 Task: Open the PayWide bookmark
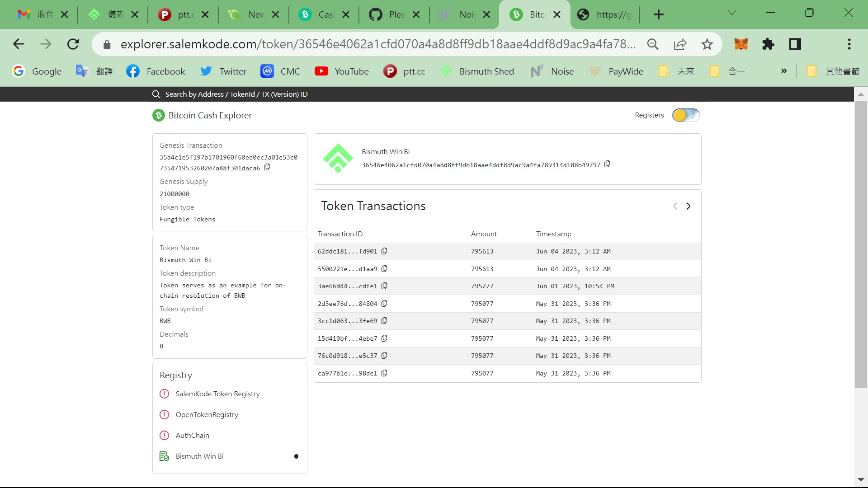pyautogui.click(x=616, y=71)
